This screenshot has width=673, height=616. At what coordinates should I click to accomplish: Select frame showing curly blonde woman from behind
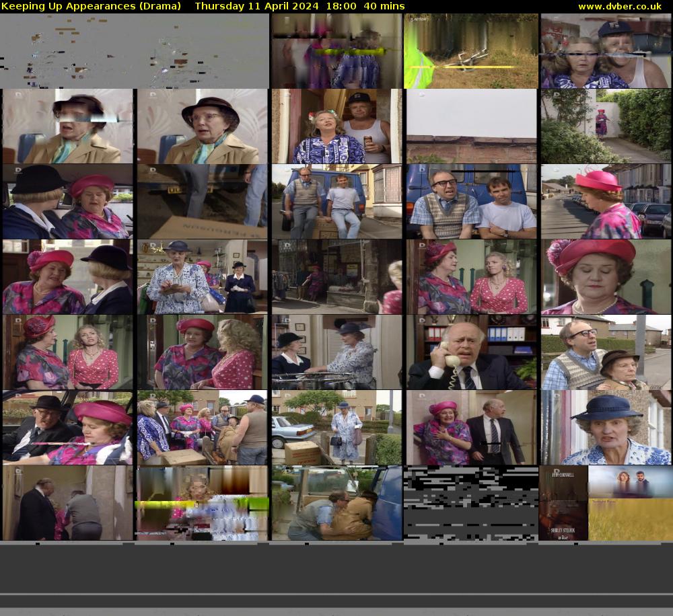(x=202, y=352)
